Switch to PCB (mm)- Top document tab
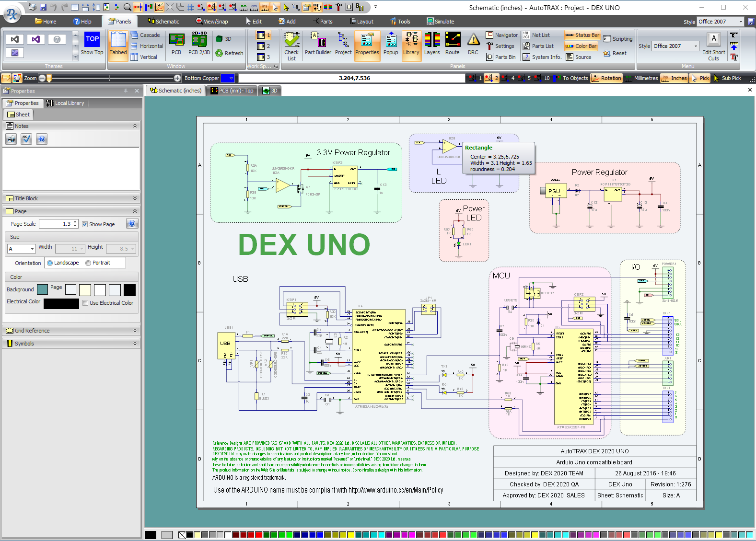Viewport: 756px width, 541px height. (232, 91)
